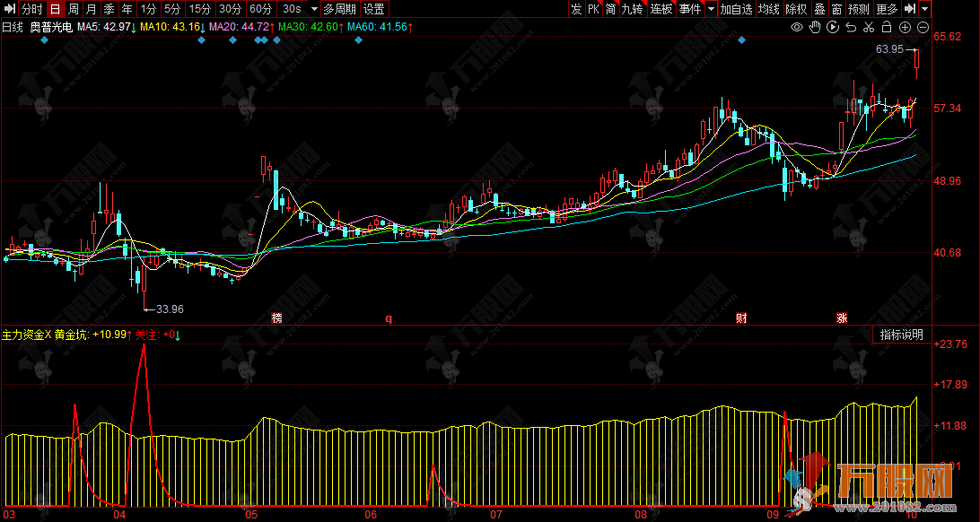Click the 加自选 button
980x522 pixels.
click(x=736, y=9)
